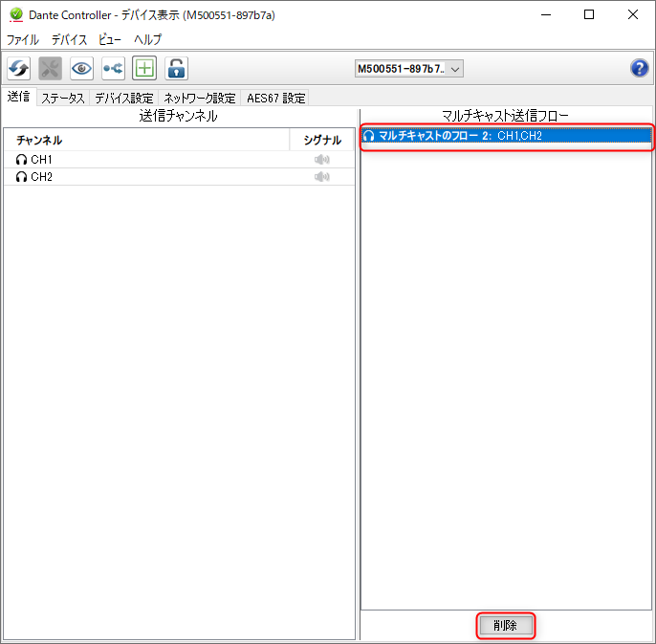Minimize the Dante Controller window
This screenshot has height=644, width=656.
point(546,14)
